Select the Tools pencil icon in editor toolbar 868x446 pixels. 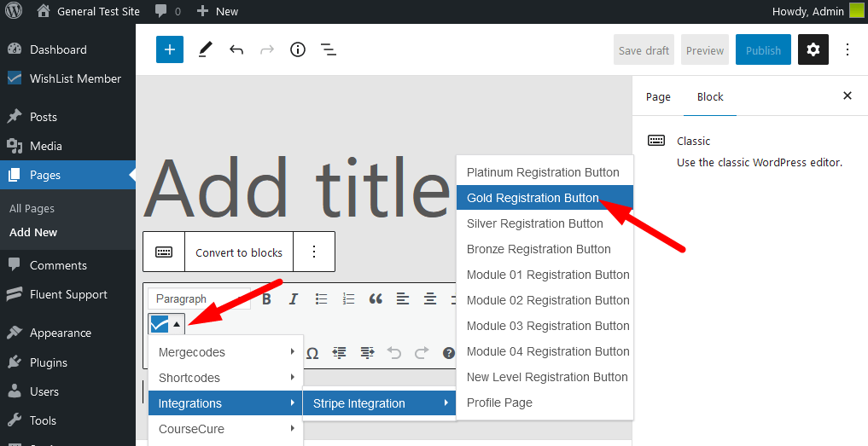(206, 49)
